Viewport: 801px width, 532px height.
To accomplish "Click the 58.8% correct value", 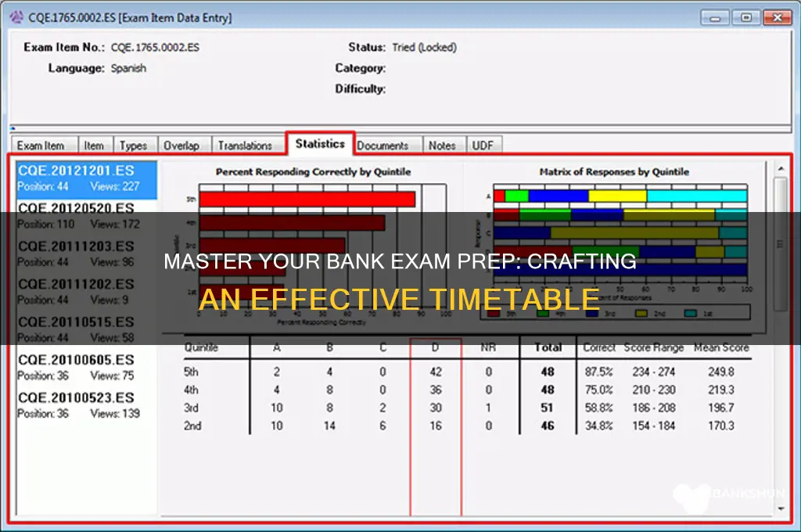I will pos(598,408).
